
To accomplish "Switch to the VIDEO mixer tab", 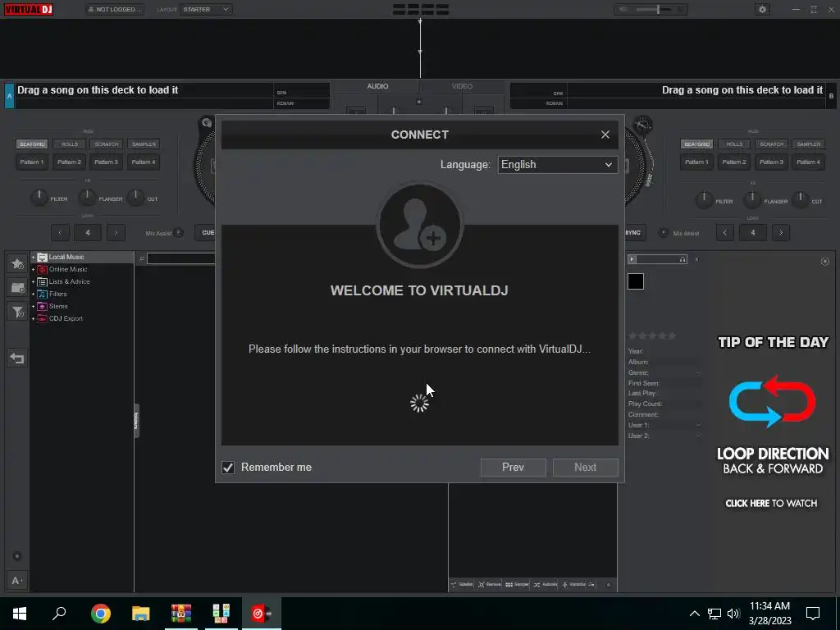I will pyautogui.click(x=462, y=86).
